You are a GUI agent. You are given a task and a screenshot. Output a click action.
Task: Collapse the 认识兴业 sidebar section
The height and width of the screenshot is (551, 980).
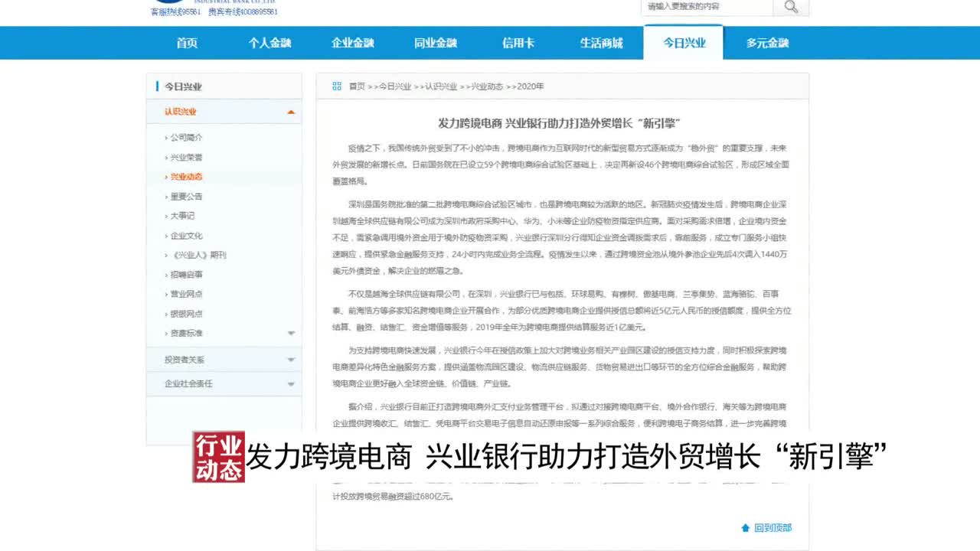click(x=291, y=112)
